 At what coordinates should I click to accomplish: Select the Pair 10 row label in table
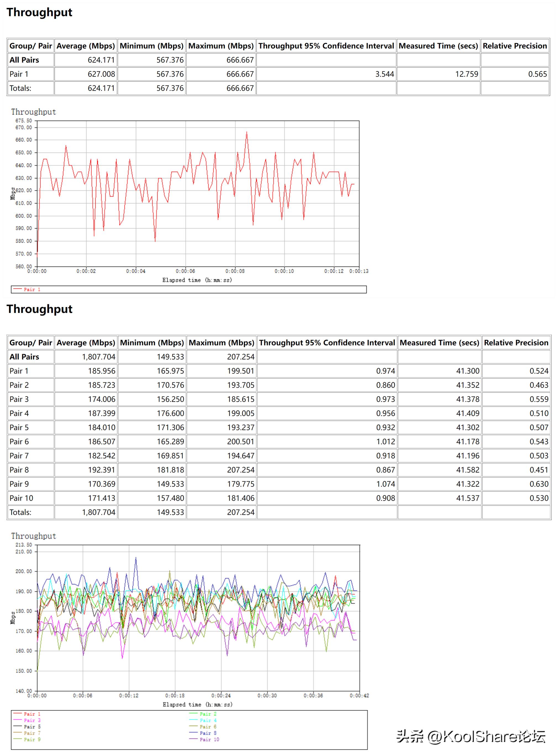tap(21, 498)
